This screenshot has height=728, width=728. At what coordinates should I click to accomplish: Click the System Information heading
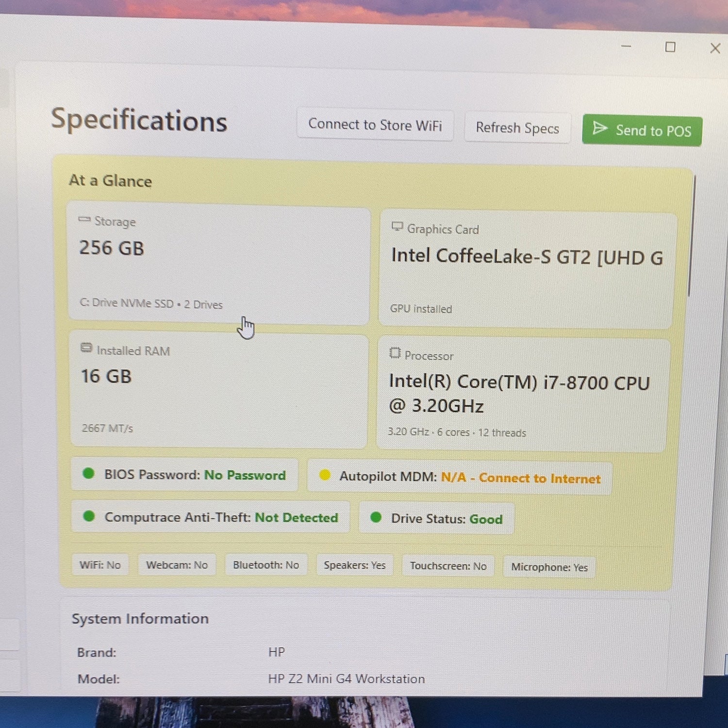(140, 618)
